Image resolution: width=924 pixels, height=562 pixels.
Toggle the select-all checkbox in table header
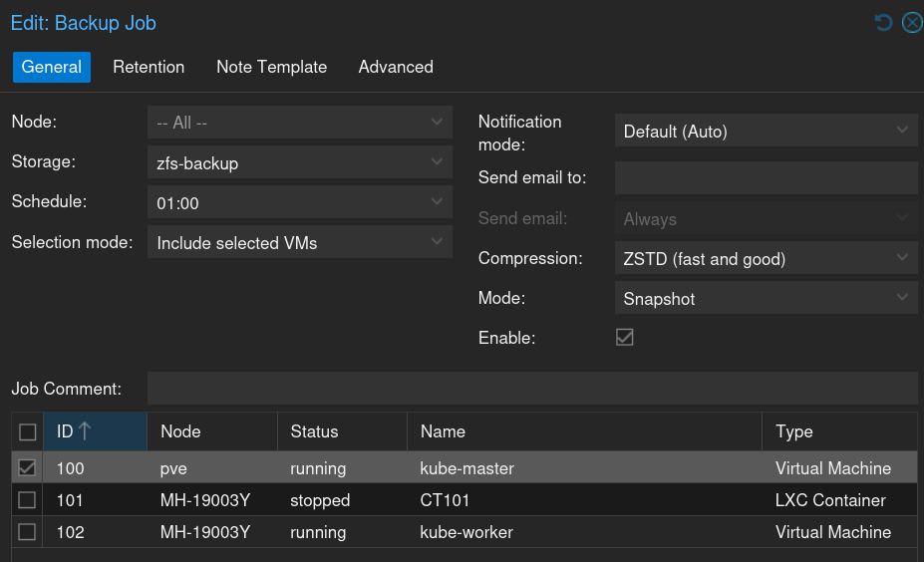pos(28,431)
